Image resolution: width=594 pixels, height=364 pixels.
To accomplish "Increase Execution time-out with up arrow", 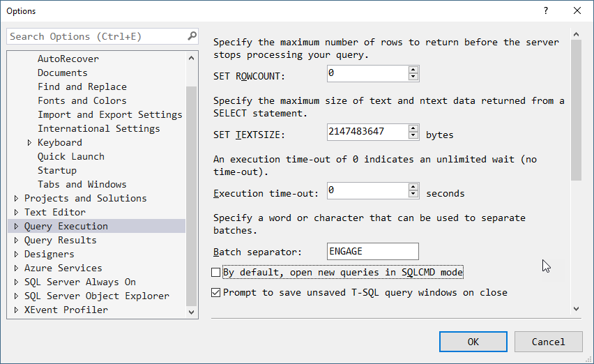I will pyautogui.click(x=413, y=187).
